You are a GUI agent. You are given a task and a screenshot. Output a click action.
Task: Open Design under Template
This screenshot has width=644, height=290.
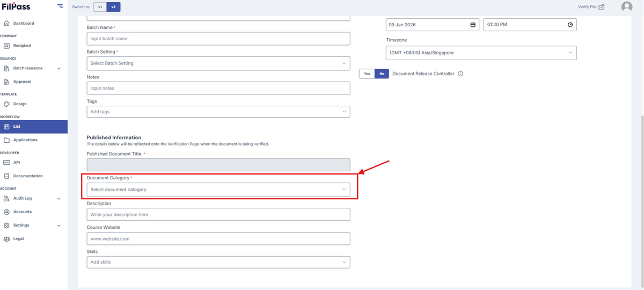coord(20,104)
